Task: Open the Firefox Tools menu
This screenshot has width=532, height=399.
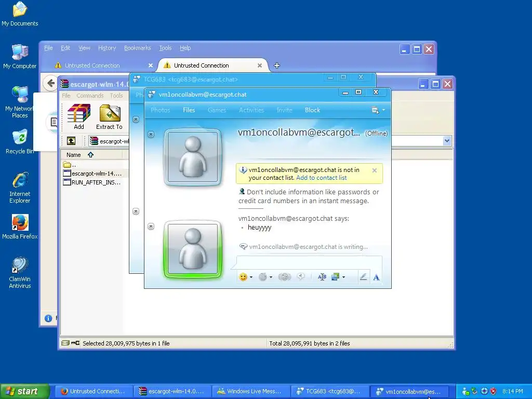Action: pyautogui.click(x=165, y=48)
